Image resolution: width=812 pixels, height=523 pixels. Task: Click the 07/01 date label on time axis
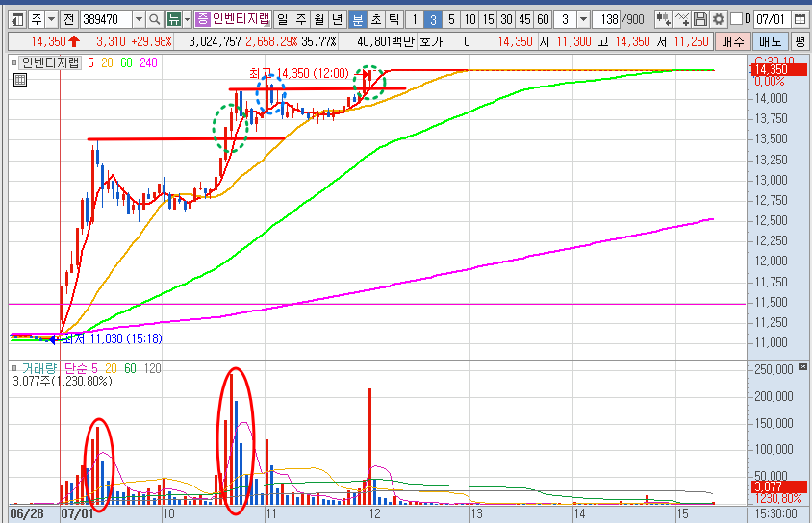click(77, 514)
